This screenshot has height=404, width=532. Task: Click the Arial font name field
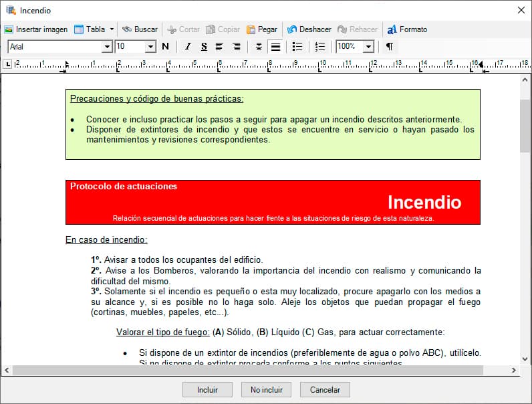[55, 47]
